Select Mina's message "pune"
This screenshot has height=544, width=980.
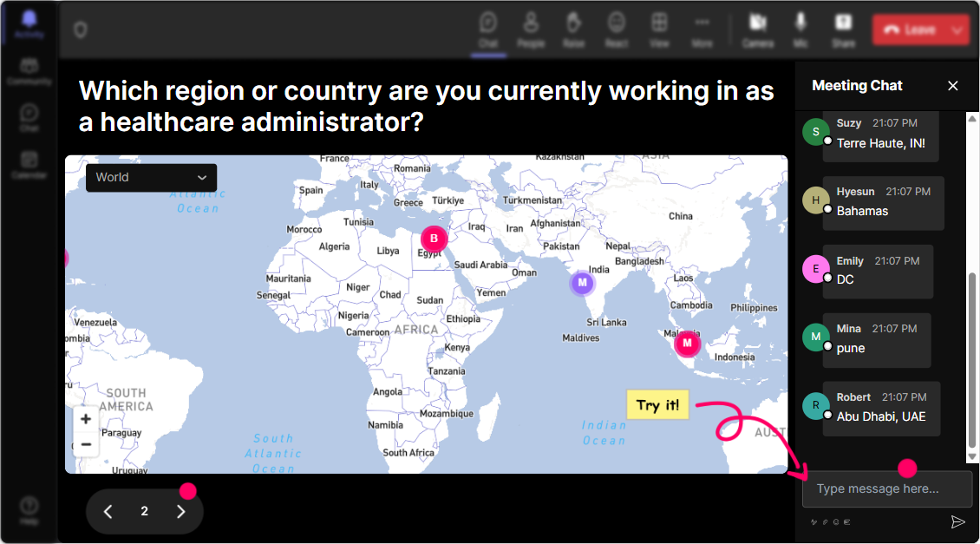pyautogui.click(x=851, y=348)
